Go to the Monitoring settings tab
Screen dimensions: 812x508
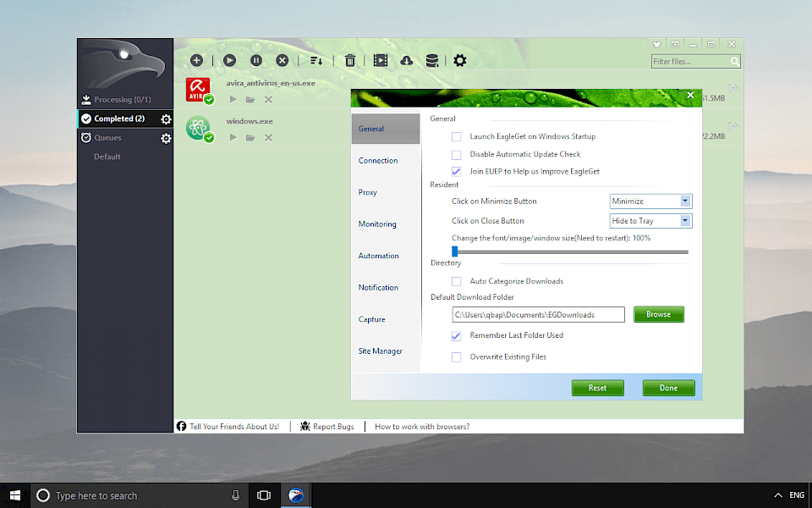tap(386, 224)
